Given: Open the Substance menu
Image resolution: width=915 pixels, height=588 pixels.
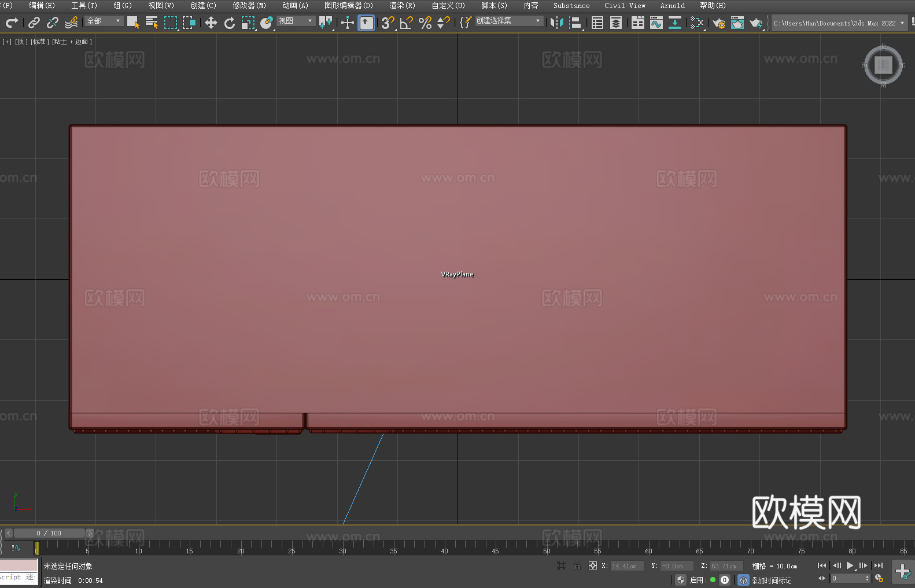Looking at the screenshot, I should pos(571,5).
